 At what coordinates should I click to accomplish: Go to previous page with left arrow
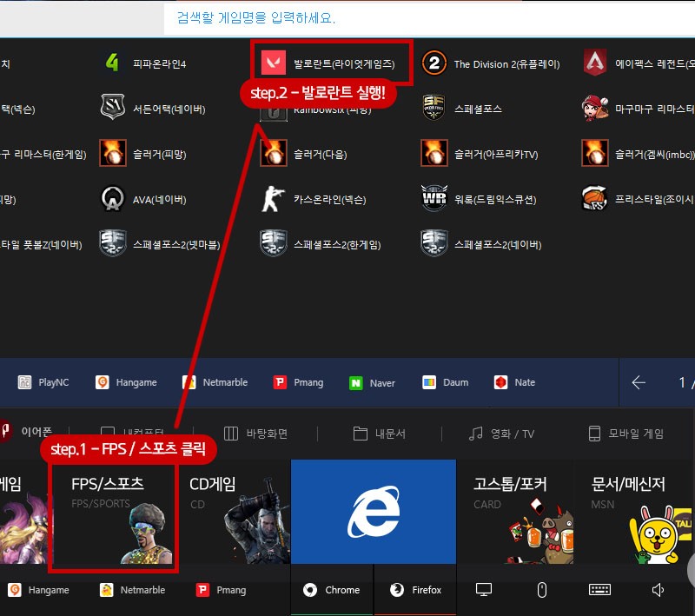[639, 382]
